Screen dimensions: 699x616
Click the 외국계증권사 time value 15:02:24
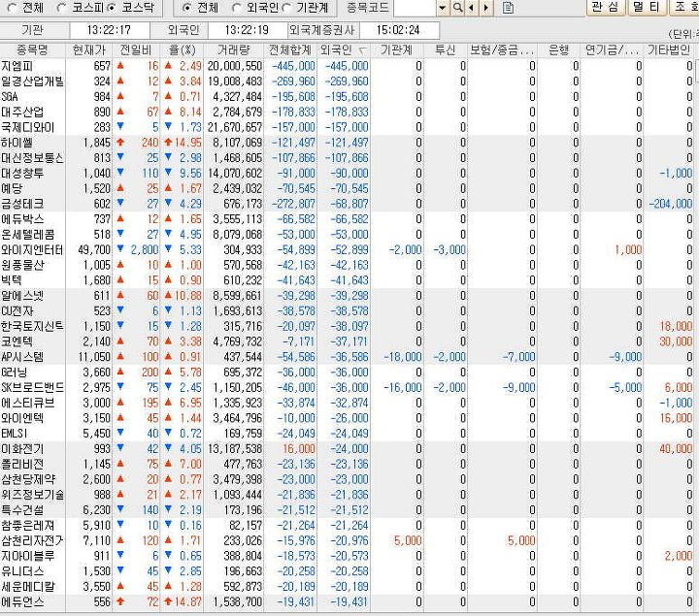pos(398,30)
